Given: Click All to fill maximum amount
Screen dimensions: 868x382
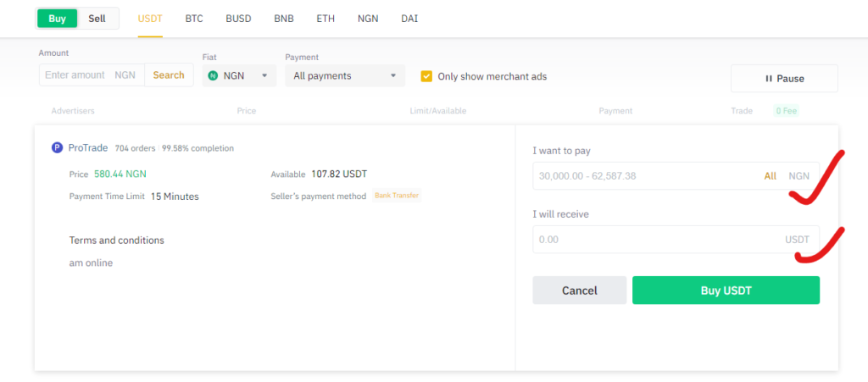Looking at the screenshot, I should click(770, 176).
